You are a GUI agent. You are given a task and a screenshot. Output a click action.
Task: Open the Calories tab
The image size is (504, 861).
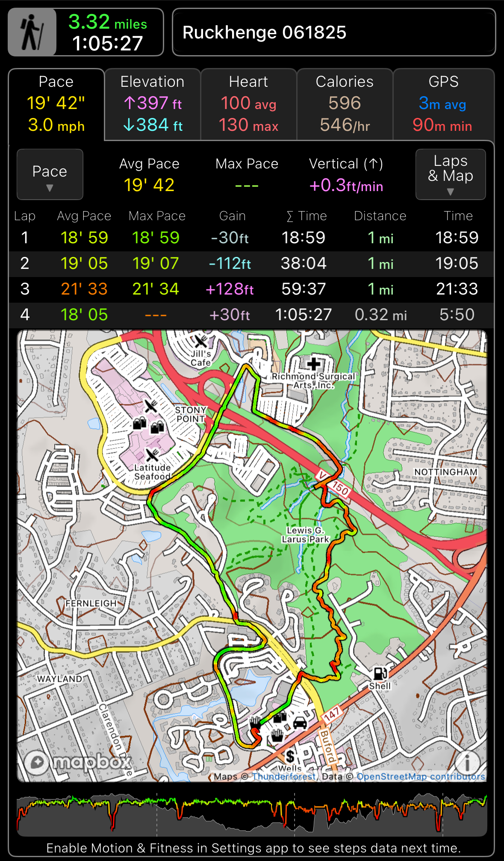(345, 104)
